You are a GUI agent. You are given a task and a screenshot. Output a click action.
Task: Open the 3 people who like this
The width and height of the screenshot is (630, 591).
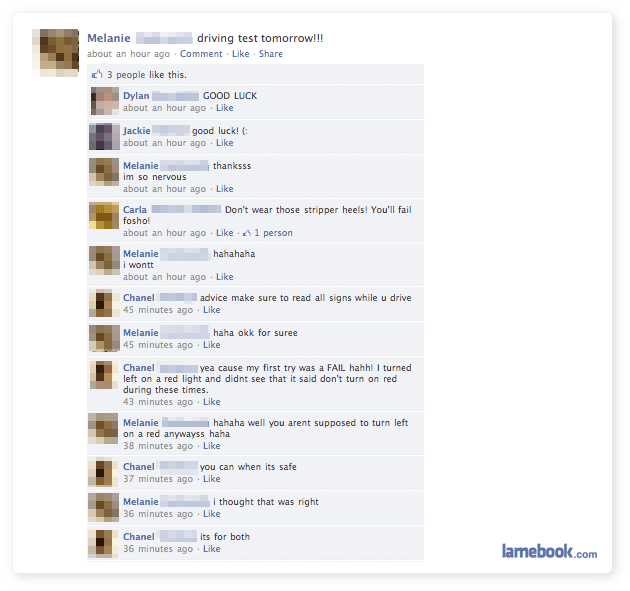point(126,75)
